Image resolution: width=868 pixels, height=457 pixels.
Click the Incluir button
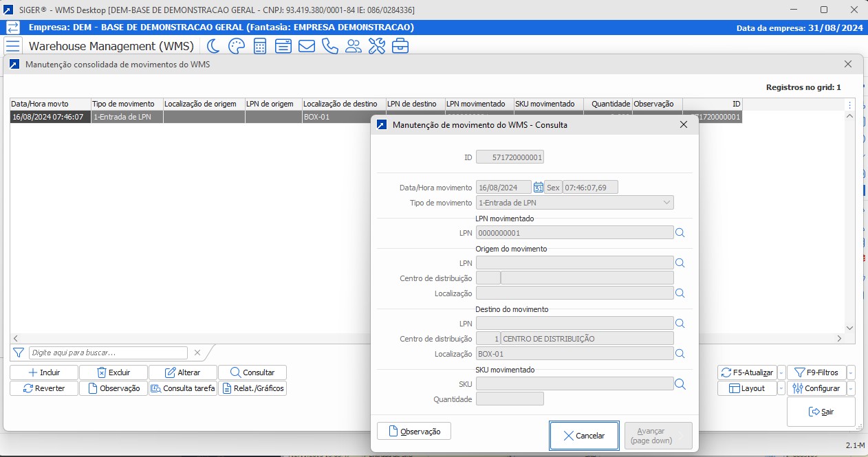pyautogui.click(x=44, y=372)
